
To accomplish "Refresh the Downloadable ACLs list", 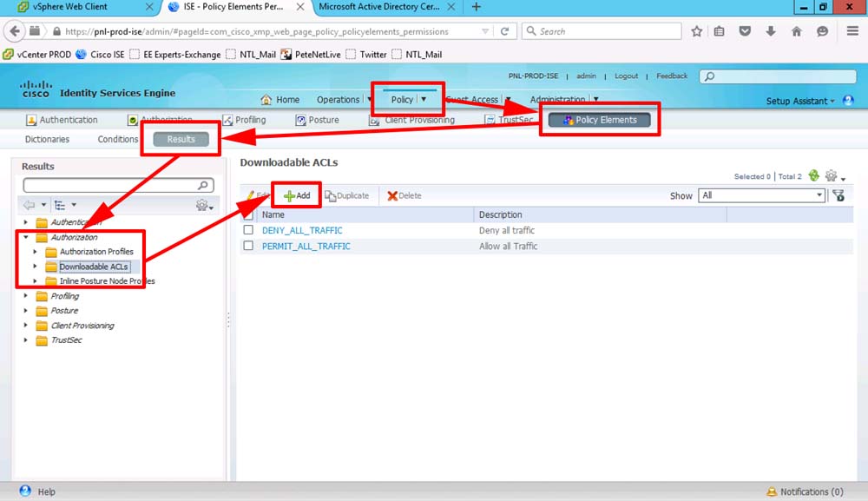I will click(814, 176).
